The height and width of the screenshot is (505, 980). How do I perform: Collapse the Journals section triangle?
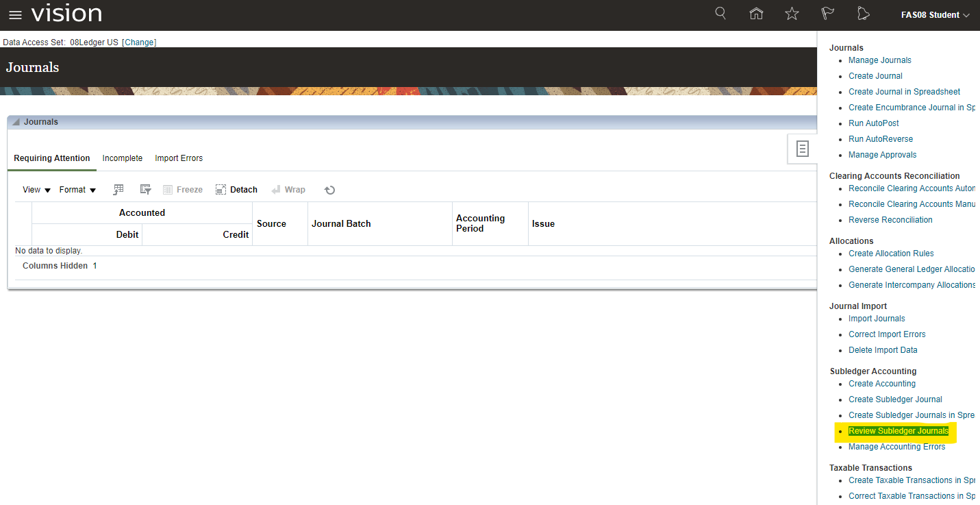click(x=16, y=122)
